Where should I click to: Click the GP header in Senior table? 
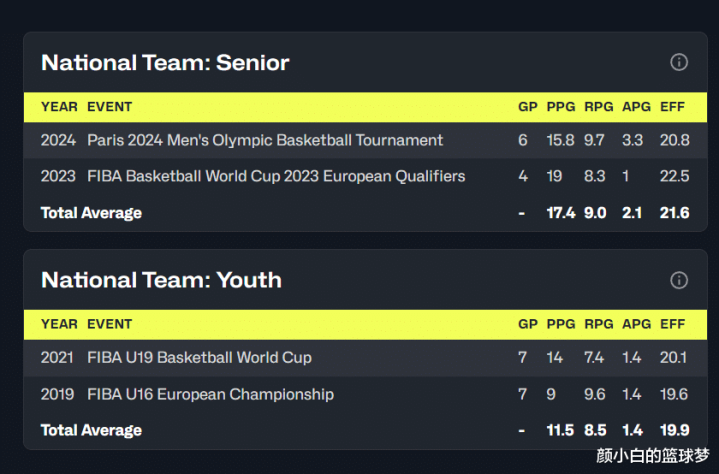click(528, 107)
